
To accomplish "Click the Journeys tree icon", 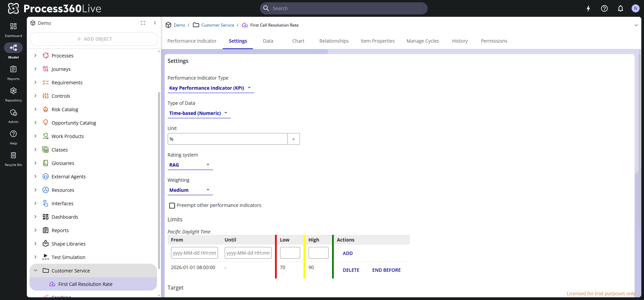I will (46, 69).
